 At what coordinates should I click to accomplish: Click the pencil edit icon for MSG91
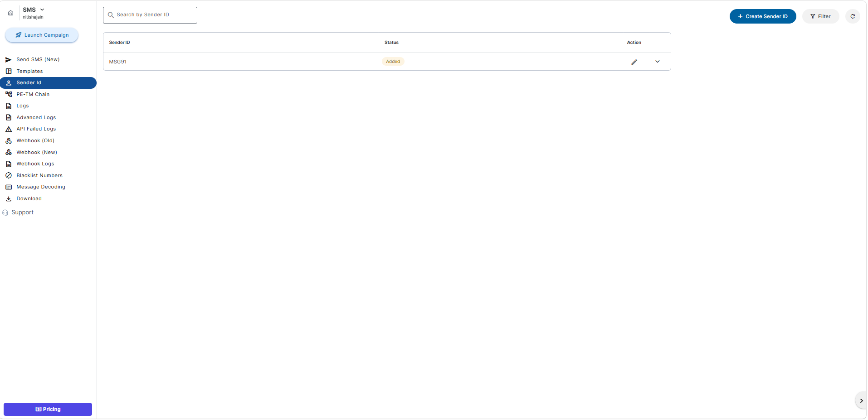[634, 62]
